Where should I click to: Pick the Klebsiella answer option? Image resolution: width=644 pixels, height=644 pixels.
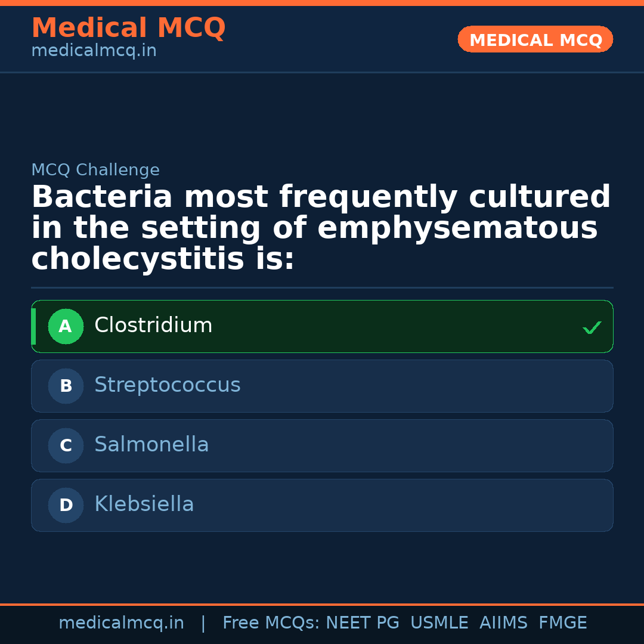click(x=144, y=504)
